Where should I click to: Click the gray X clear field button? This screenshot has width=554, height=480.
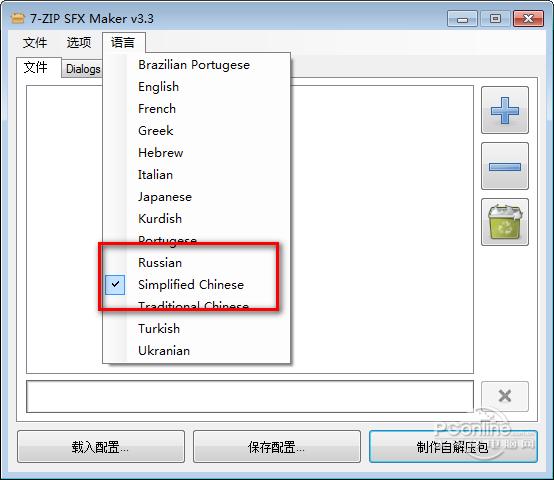point(505,396)
